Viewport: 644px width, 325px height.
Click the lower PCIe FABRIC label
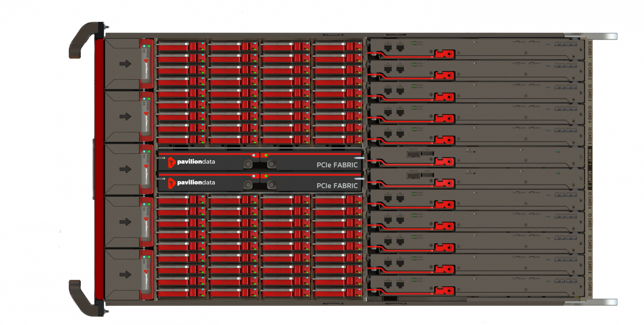pos(337,186)
